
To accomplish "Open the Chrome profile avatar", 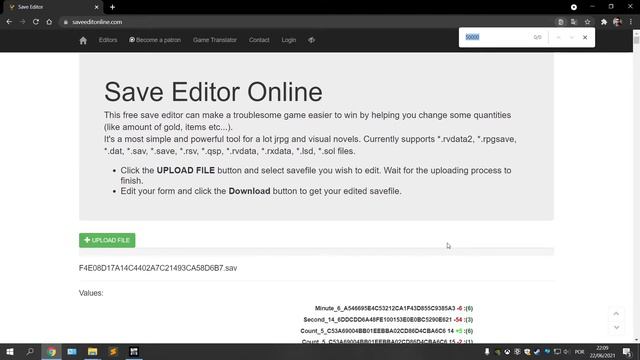I will [x=617, y=22].
